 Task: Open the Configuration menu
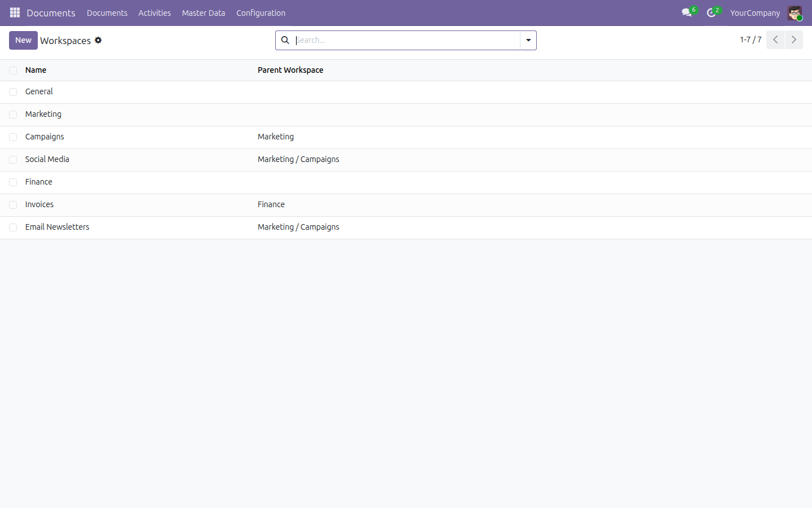261,13
